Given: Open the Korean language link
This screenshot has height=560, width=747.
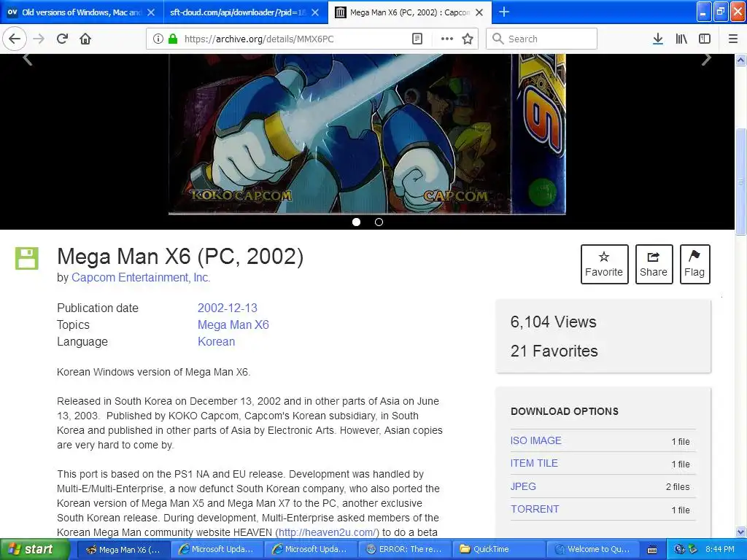Looking at the screenshot, I should 216,342.
